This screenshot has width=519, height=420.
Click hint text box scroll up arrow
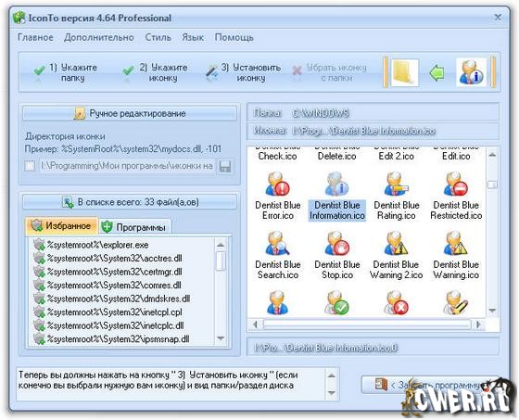331,375
